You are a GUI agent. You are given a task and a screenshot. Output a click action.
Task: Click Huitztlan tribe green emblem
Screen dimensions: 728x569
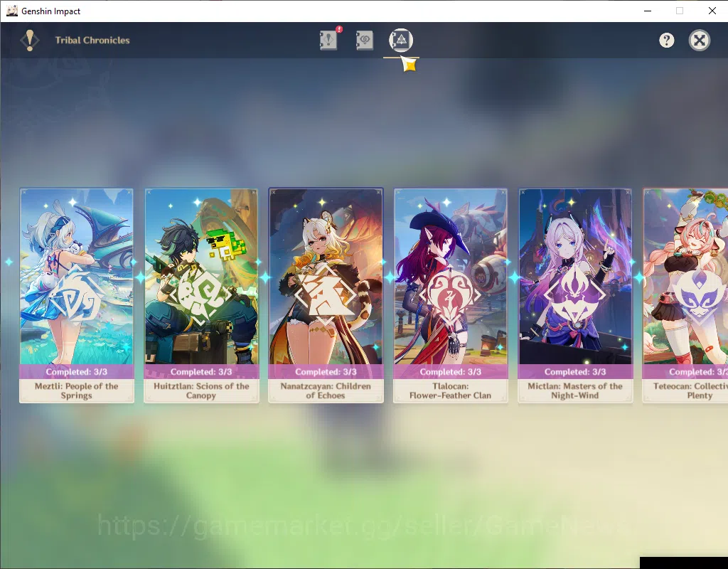pos(201,294)
